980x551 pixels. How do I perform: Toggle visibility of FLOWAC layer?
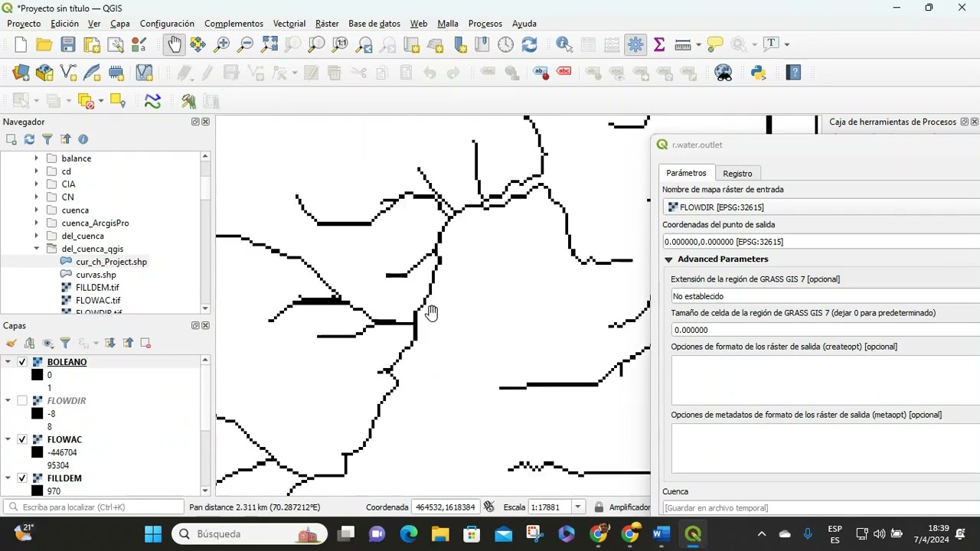pyautogui.click(x=22, y=440)
